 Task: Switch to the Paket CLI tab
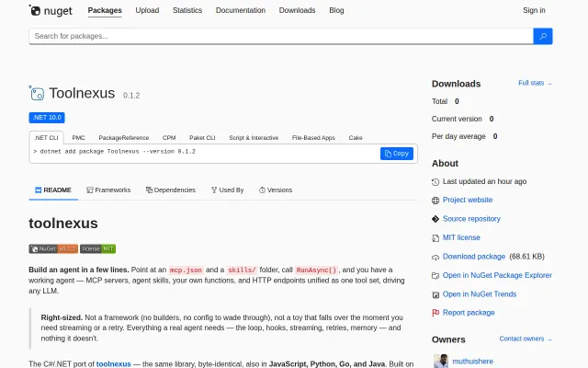pos(202,138)
